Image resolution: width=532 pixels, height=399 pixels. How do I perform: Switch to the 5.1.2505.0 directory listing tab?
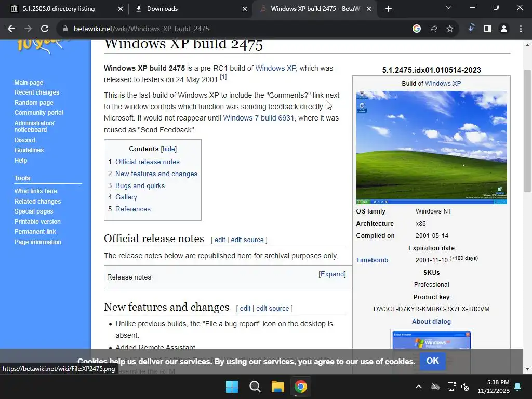coord(59,9)
